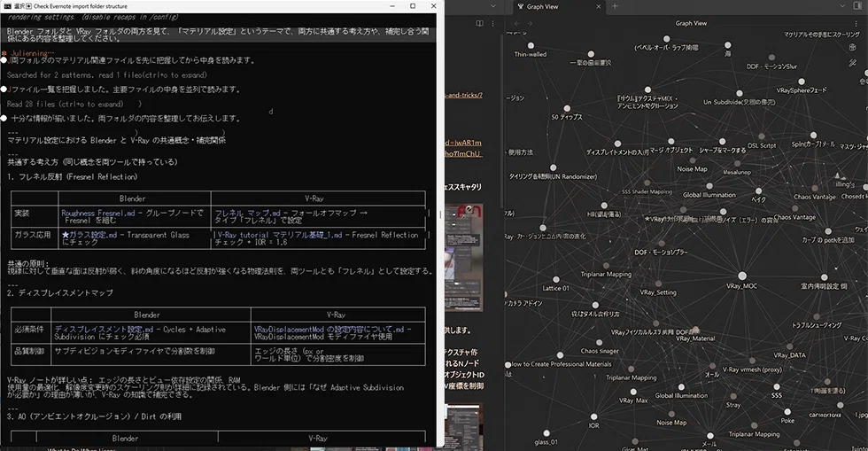
Task: Click the animate wand icon in Graph View
Action: [x=852, y=63]
